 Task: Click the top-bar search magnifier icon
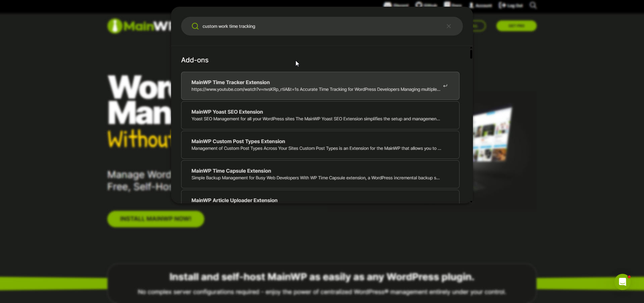tap(533, 5)
